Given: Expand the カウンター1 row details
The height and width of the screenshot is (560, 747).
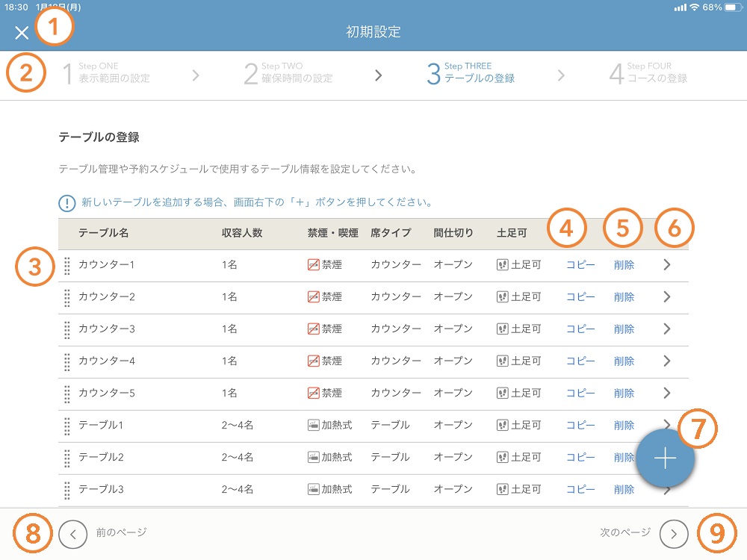Looking at the screenshot, I should coord(667,265).
